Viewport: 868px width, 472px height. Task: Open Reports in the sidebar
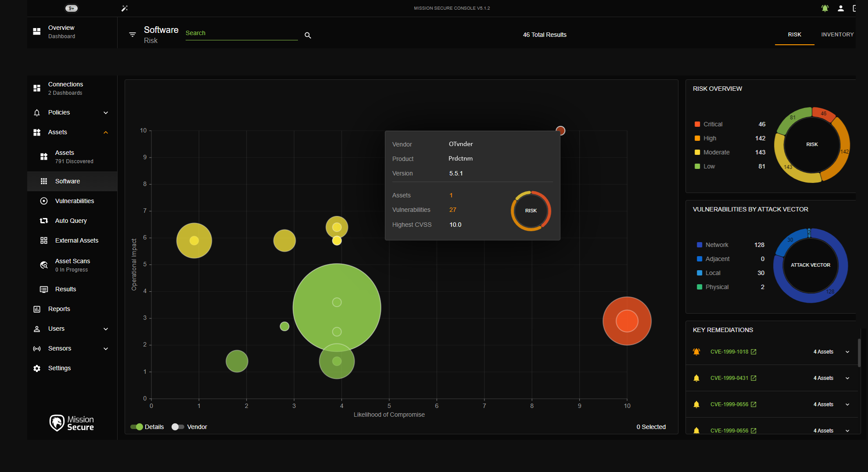click(x=72, y=309)
